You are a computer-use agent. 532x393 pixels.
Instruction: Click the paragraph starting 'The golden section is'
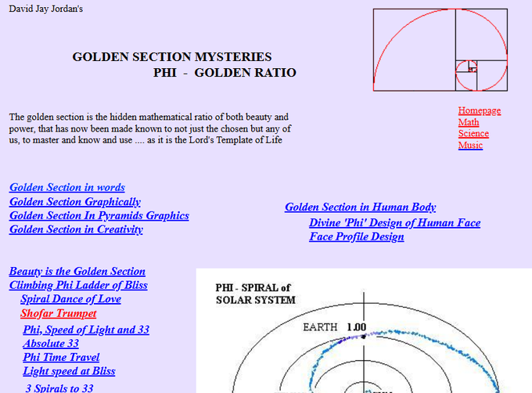click(x=150, y=128)
